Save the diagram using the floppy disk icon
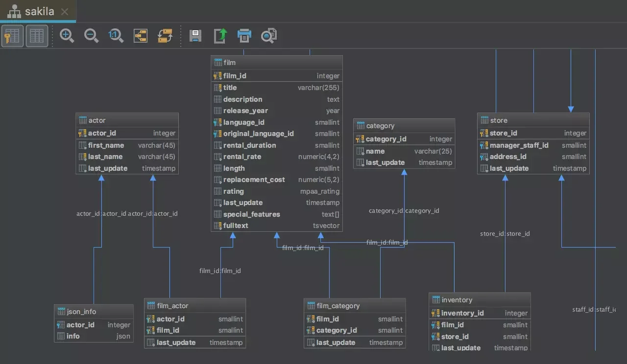The width and height of the screenshot is (627, 364). [195, 36]
